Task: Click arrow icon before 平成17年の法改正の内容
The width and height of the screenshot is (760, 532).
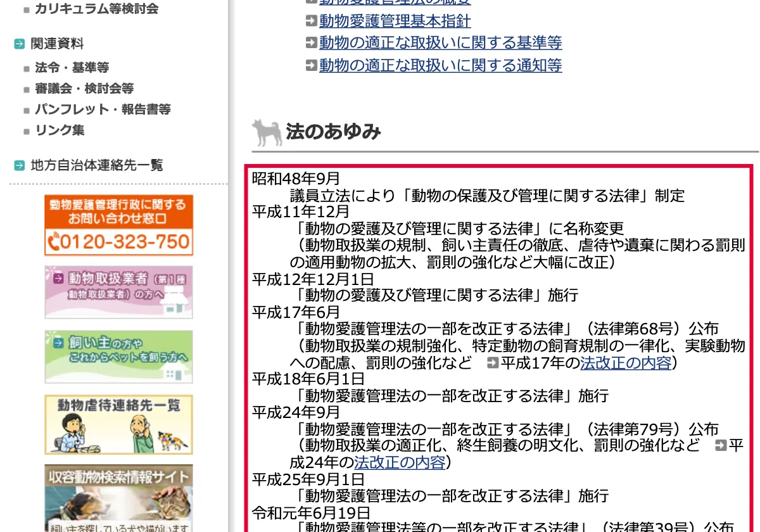Action: [x=493, y=363]
